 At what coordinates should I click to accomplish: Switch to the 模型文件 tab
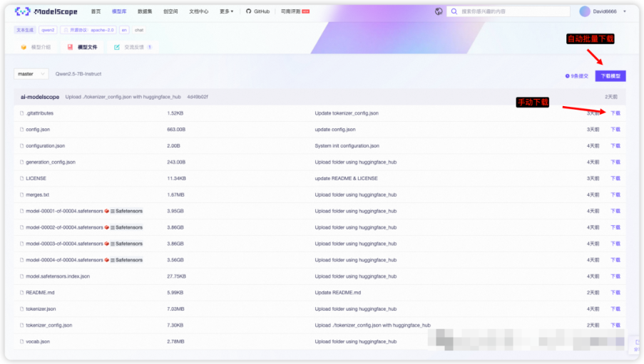coord(83,47)
